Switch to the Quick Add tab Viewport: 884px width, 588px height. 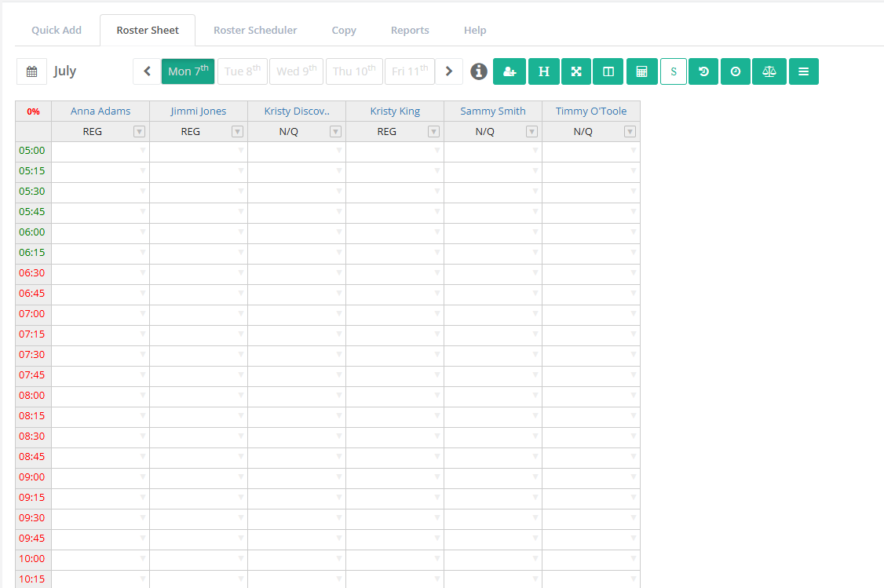[57, 31]
